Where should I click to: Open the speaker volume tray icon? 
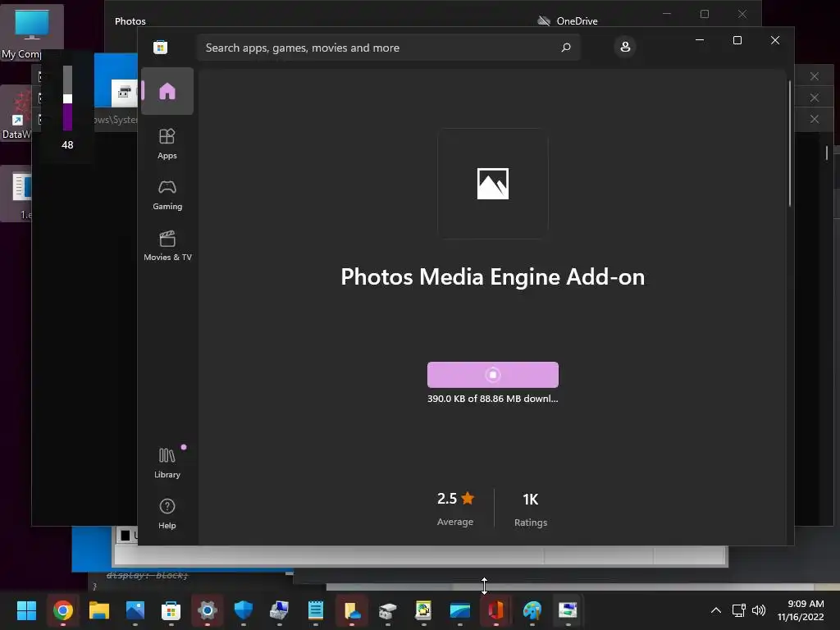point(759,610)
